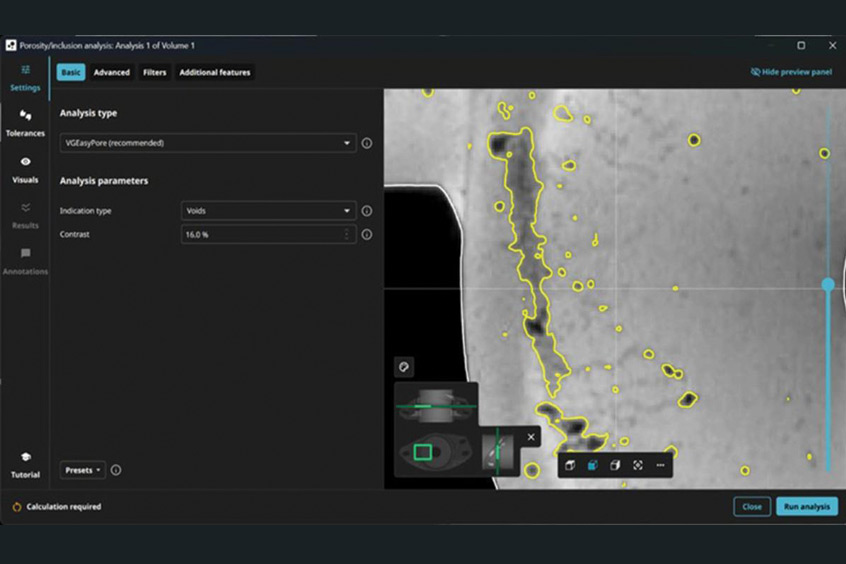The width and height of the screenshot is (846, 564).
Task: Toggle the highlighted blue cube view mode
Action: [x=592, y=465]
